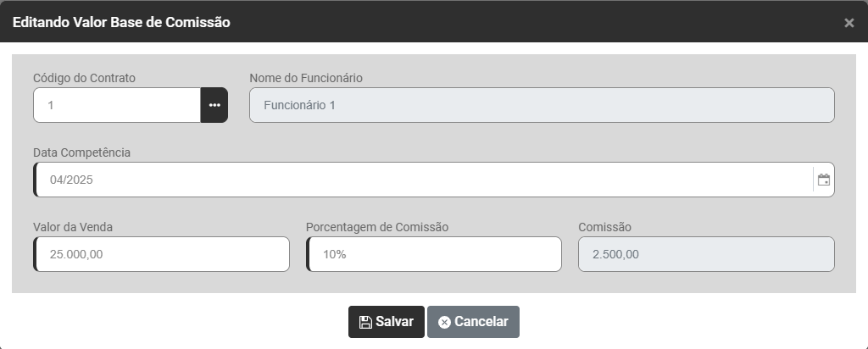
Task: Select the Valor da Venda input
Action: (x=162, y=254)
